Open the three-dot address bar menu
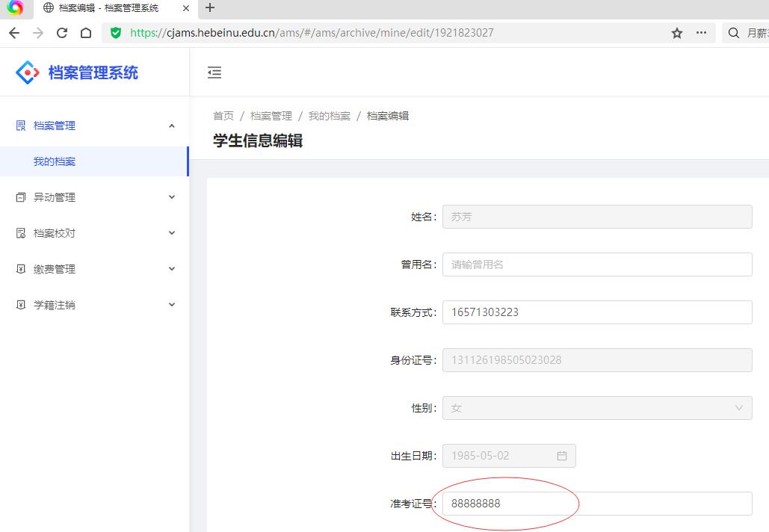The image size is (769, 532). click(x=701, y=33)
